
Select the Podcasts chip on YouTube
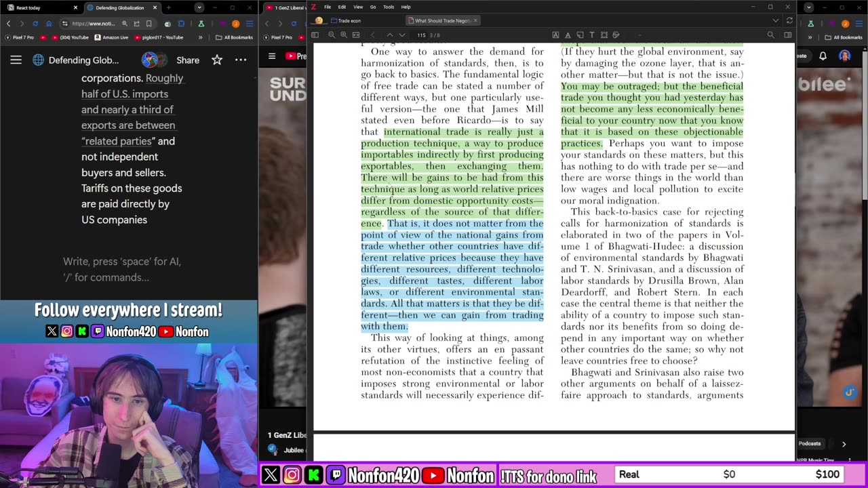pos(810,443)
